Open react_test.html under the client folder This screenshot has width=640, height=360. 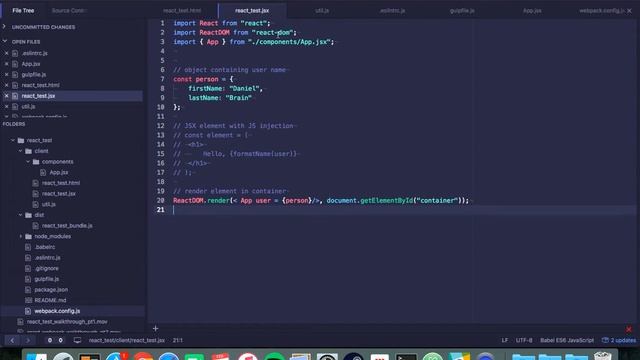click(61, 183)
